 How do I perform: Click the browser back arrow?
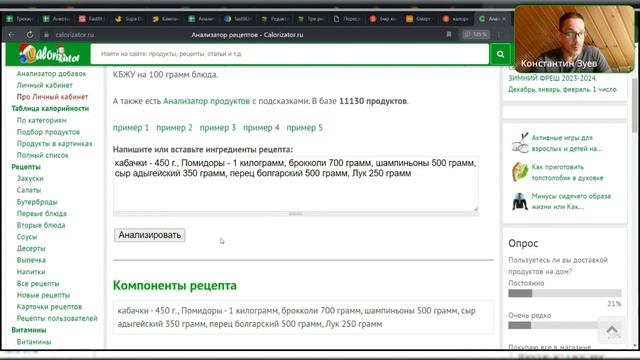click(11, 35)
